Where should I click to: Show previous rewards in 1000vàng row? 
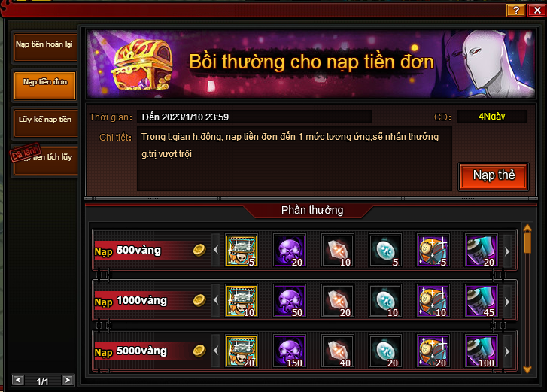point(216,300)
